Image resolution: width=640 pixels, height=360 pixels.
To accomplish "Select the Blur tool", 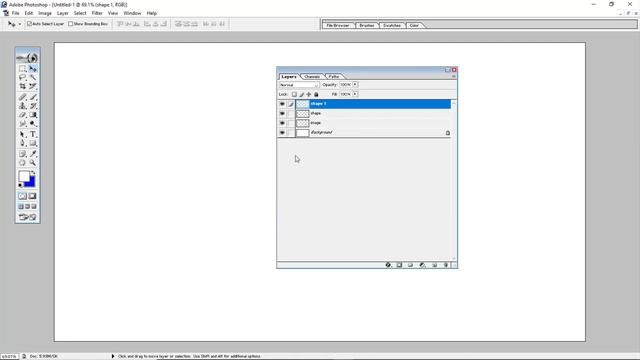I will (x=22, y=124).
